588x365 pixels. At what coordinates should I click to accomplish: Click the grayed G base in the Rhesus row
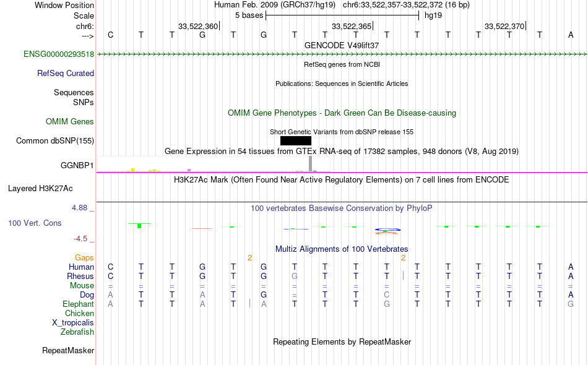tap(295, 276)
